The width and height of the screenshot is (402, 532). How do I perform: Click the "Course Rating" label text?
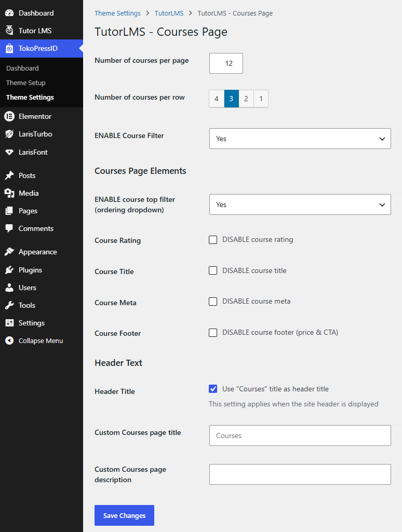pyautogui.click(x=118, y=240)
